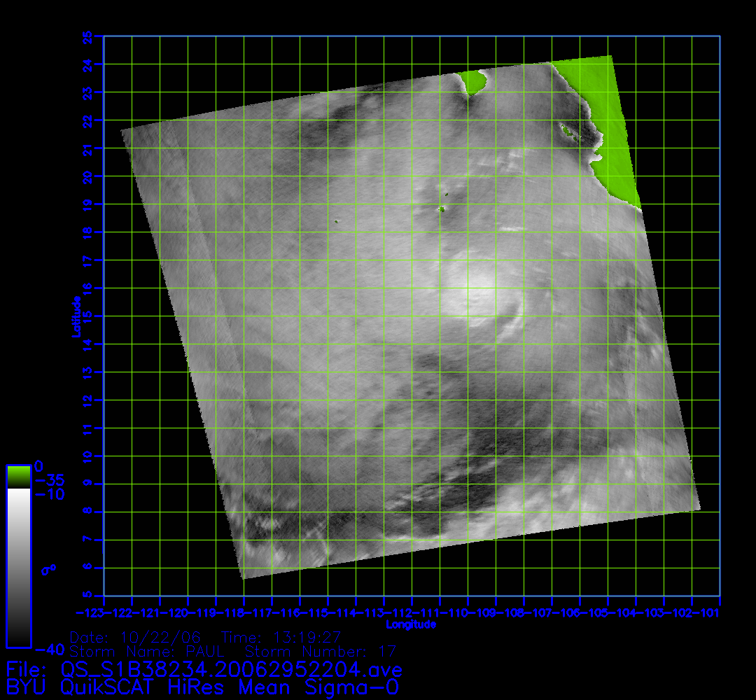
Task: Click the Time: 13:19:27 text
Action: (x=281, y=638)
